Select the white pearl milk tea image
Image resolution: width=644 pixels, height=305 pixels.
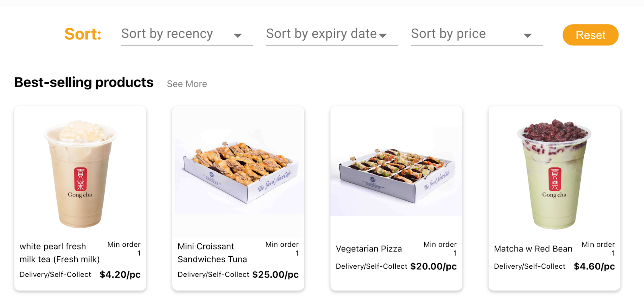pos(80,173)
